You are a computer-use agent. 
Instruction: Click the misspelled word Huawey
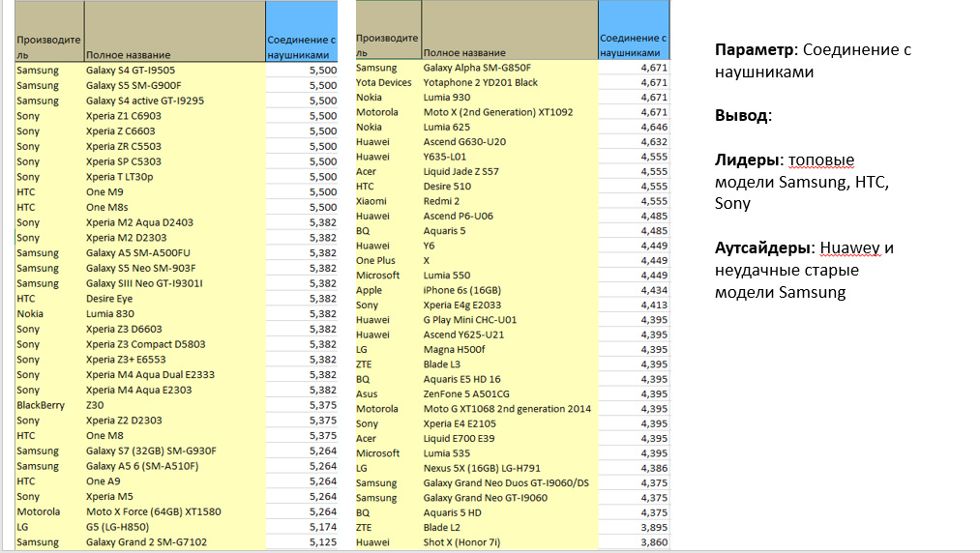(x=850, y=248)
